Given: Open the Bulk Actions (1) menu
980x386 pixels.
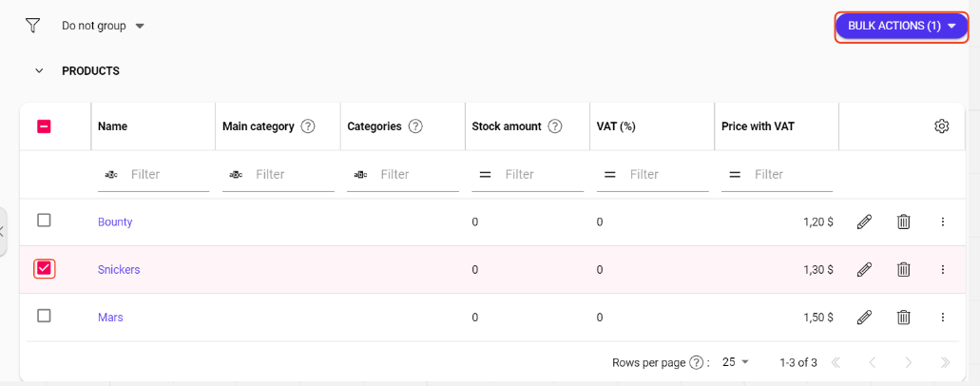Looking at the screenshot, I should 902,26.
